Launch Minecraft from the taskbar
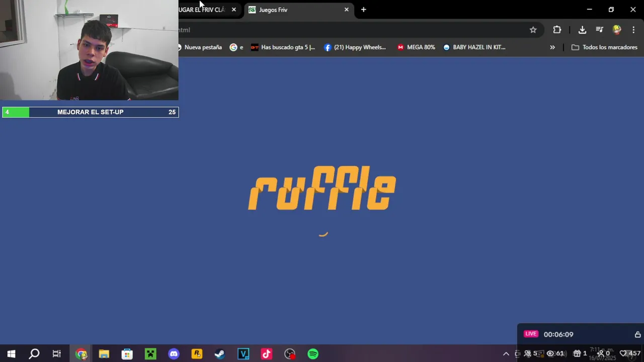 [x=150, y=354]
